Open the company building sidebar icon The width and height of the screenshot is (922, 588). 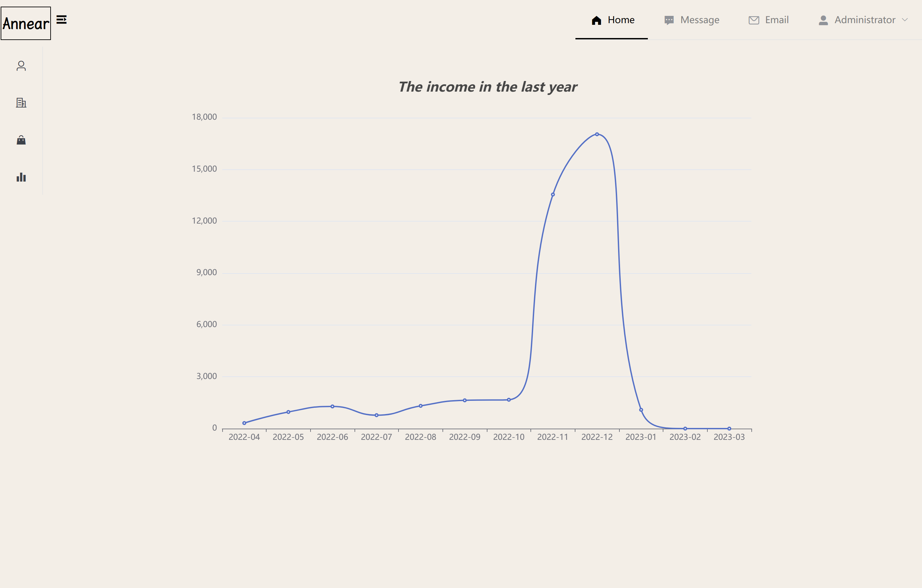pyautogui.click(x=21, y=103)
